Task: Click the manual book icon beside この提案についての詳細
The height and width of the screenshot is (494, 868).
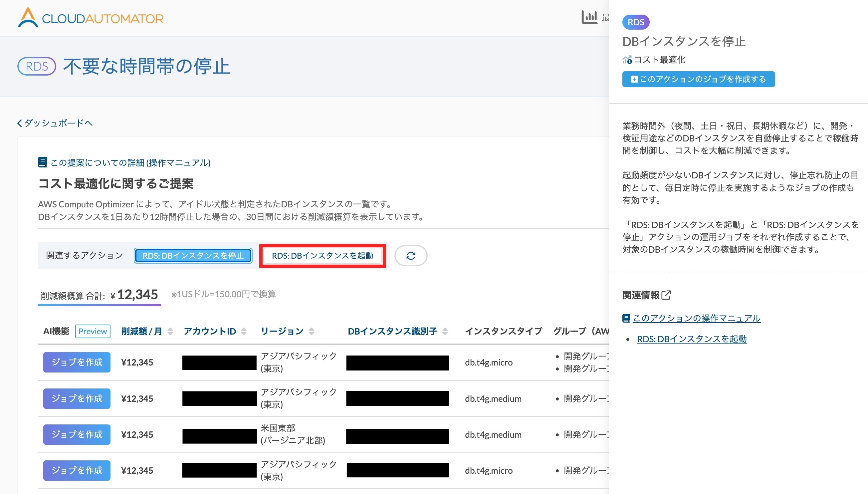Action: click(x=42, y=162)
